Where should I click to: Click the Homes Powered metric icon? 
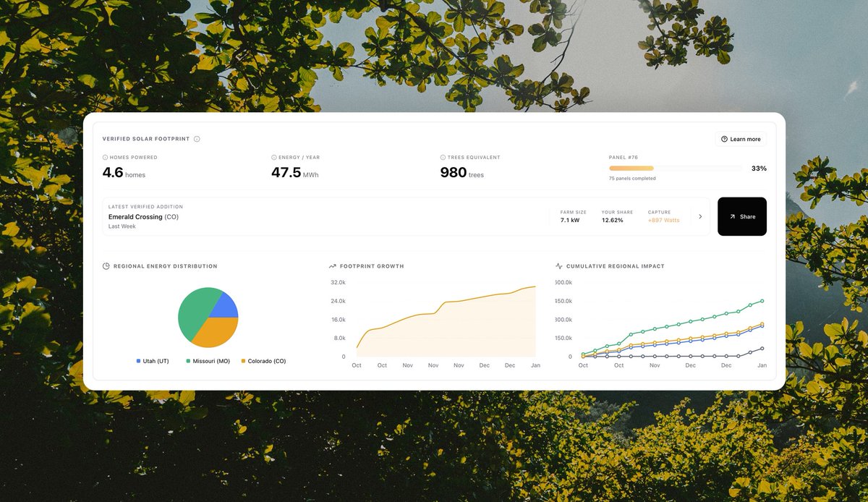pyautogui.click(x=105, y=157)
